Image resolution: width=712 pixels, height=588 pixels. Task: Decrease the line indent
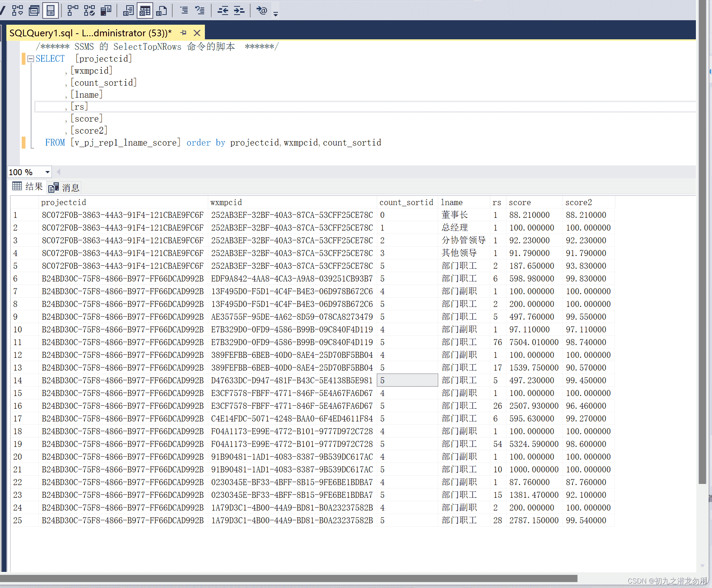(x=223, y=10)
